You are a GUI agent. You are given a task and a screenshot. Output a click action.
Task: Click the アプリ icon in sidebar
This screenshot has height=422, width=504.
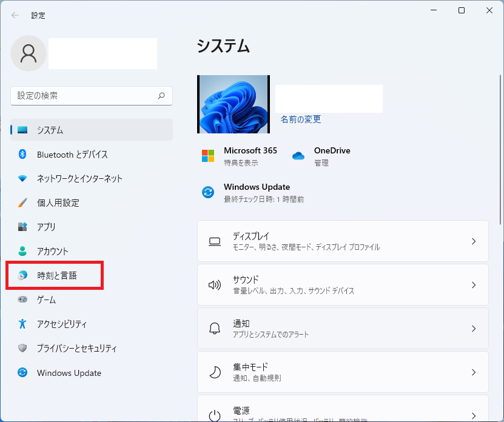[22, 227]
